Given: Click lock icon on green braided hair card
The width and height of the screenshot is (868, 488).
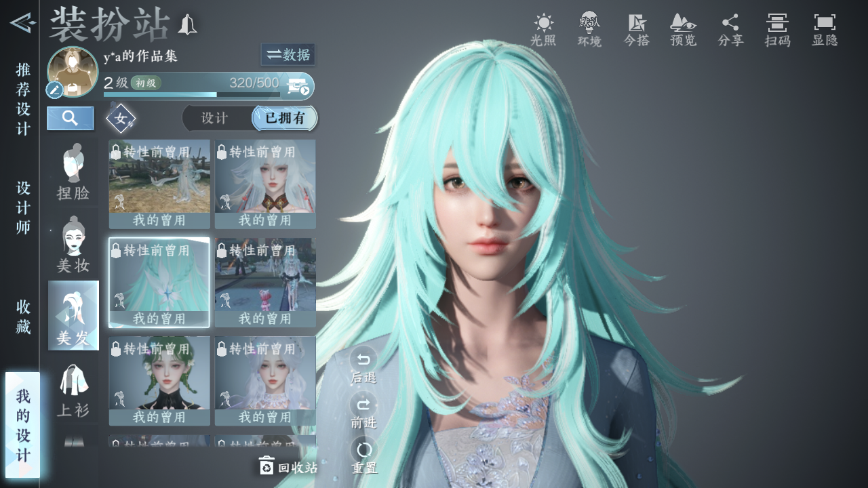Looking at the screenshot, I should [x=116, y=349].
